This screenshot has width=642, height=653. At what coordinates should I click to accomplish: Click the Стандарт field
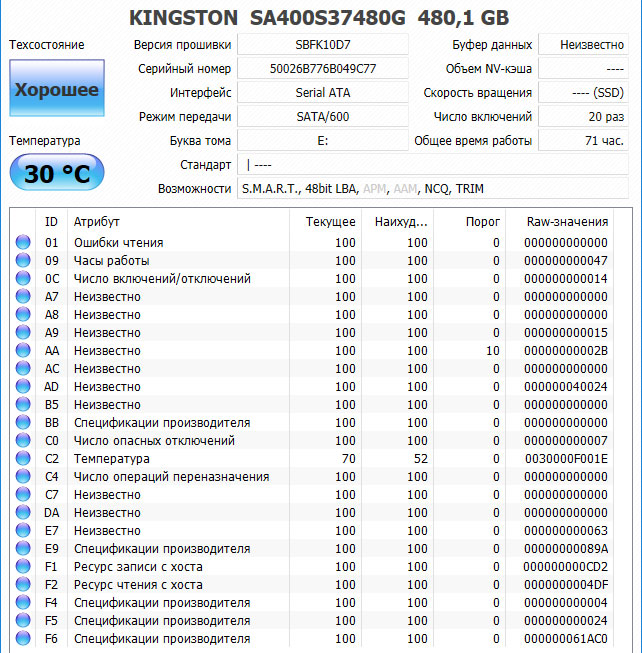(433, 164)
